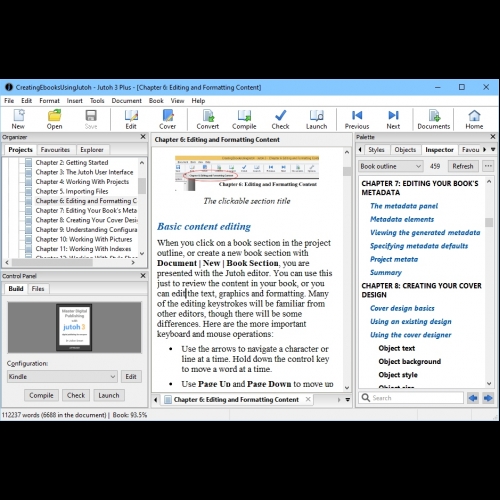Click the Launch toolbar icon
Screen dimensions: 500x500
317,119
